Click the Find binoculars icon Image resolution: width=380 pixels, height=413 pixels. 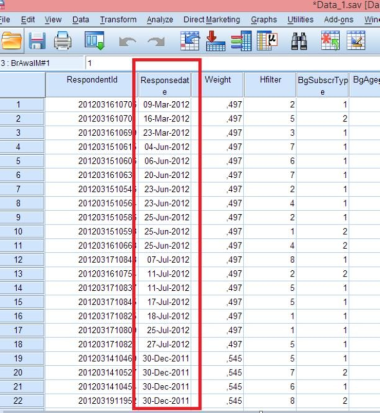click(x=299, y=41)
